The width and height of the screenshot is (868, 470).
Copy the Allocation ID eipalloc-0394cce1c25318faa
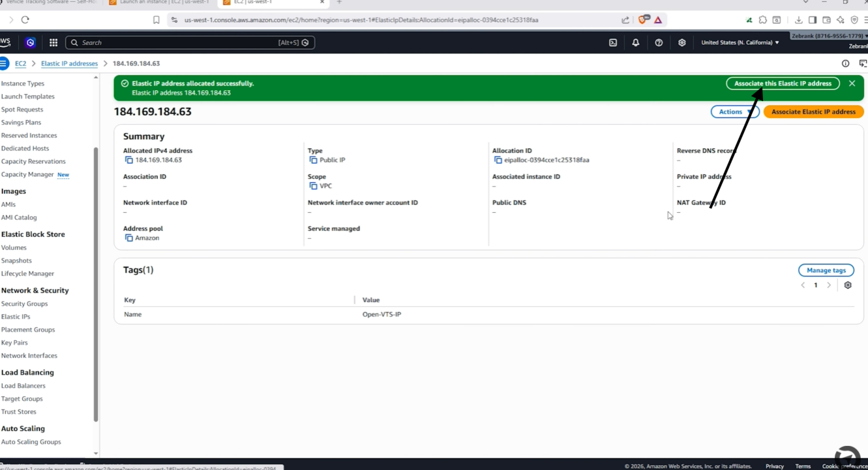click(x=498, y=160)
